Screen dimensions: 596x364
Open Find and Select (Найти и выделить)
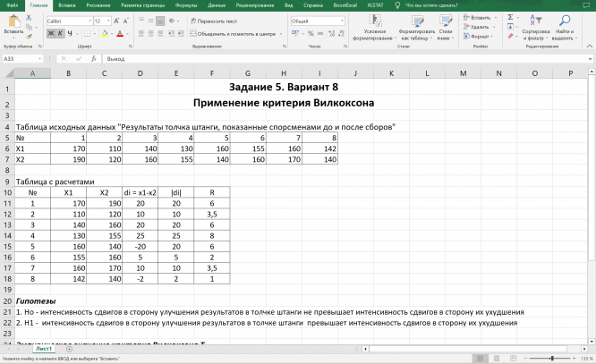(563, 27)
